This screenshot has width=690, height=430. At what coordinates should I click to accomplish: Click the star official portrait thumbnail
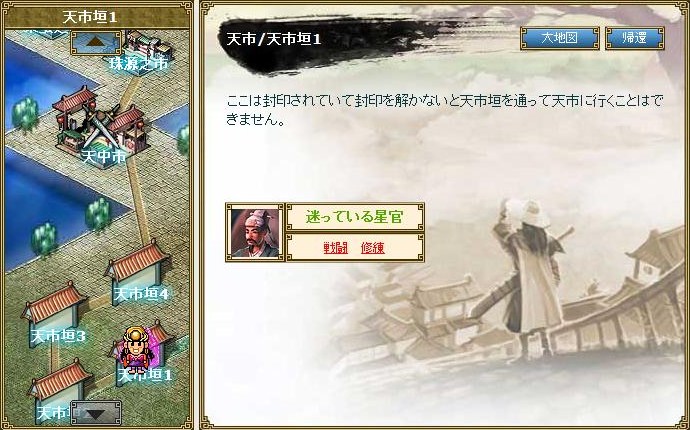pyautogui.click(x=255, y=232)
